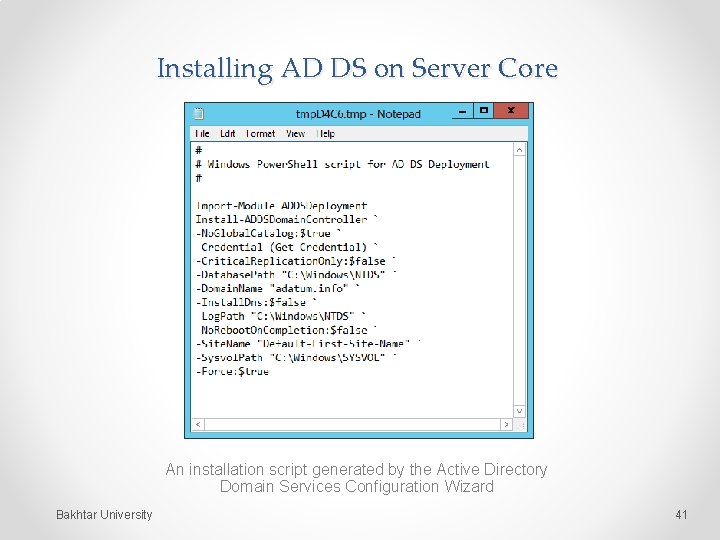Open the View menu in Notepad
Viewport: 720px width, 540px height.
tap(295, 134)
